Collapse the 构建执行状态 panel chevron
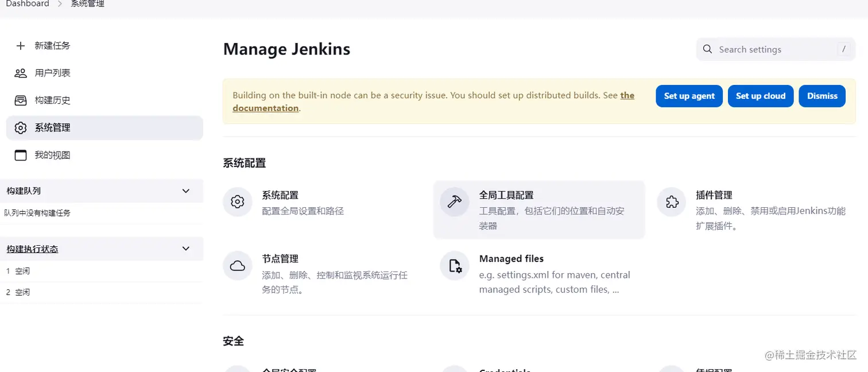 [186, 249]
